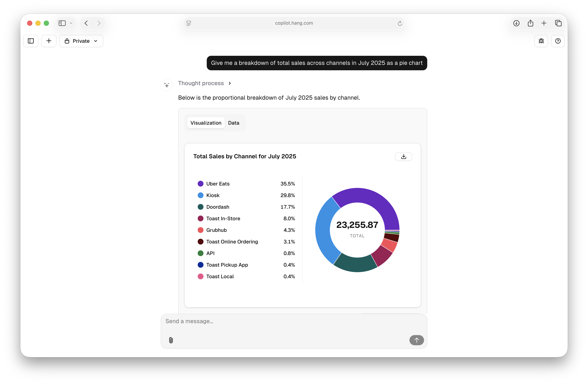Open Safari sidebar options chevron
The height and width of the screenshot is (384, 588).
(x=71, y=23)
